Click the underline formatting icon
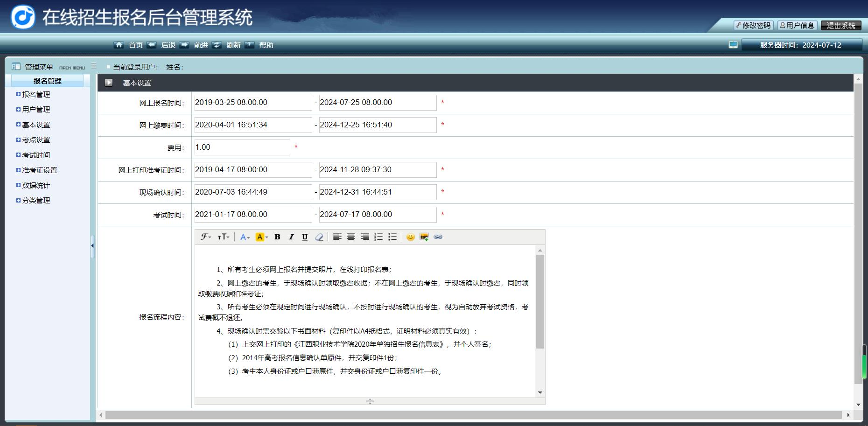The height and width of the screenshot is (426, 868). [305, 237]
